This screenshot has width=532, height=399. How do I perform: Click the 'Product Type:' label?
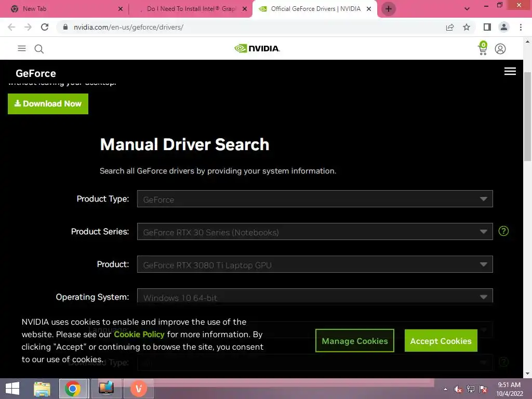point(103,198)
